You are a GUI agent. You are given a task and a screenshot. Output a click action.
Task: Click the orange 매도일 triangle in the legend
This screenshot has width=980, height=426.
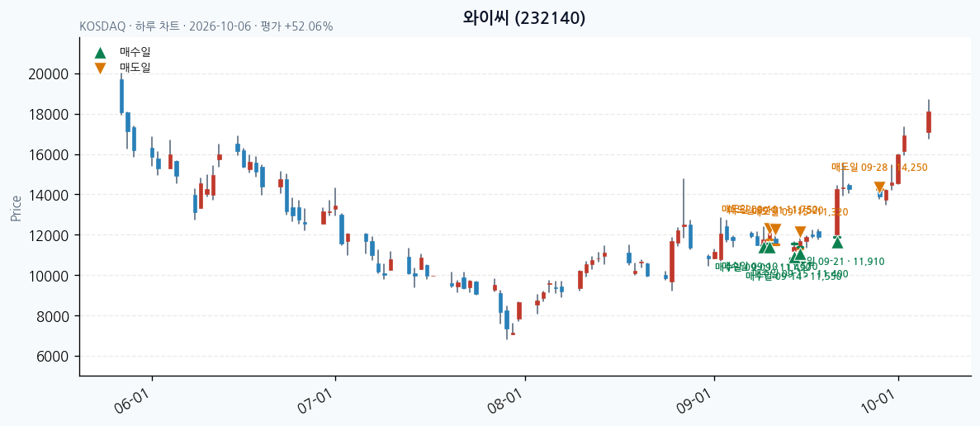point(100,68)
